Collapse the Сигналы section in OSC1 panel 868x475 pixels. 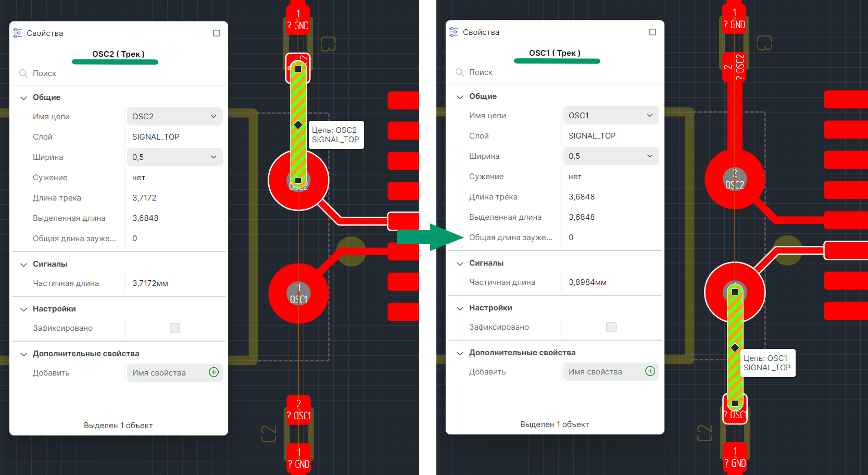[x=460, y=263]
